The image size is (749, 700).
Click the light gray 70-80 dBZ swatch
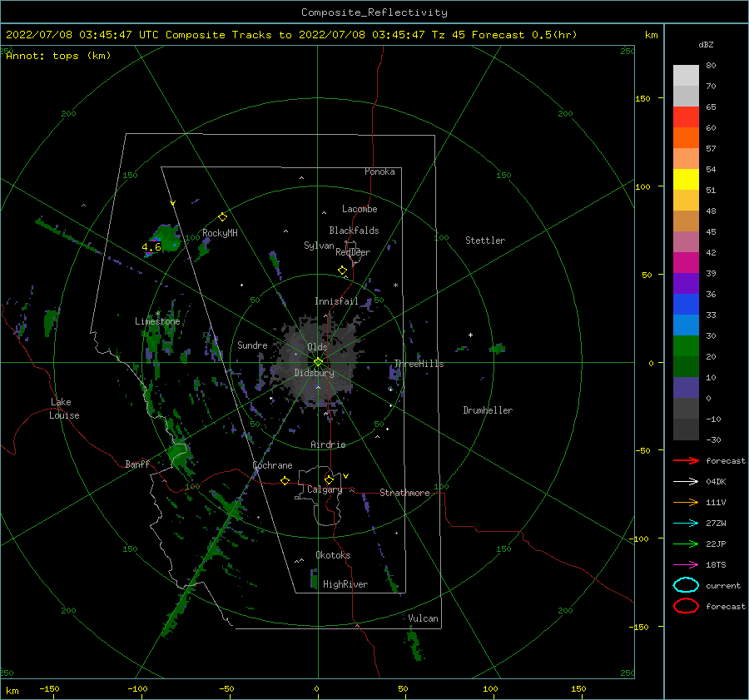click(686, 76)
